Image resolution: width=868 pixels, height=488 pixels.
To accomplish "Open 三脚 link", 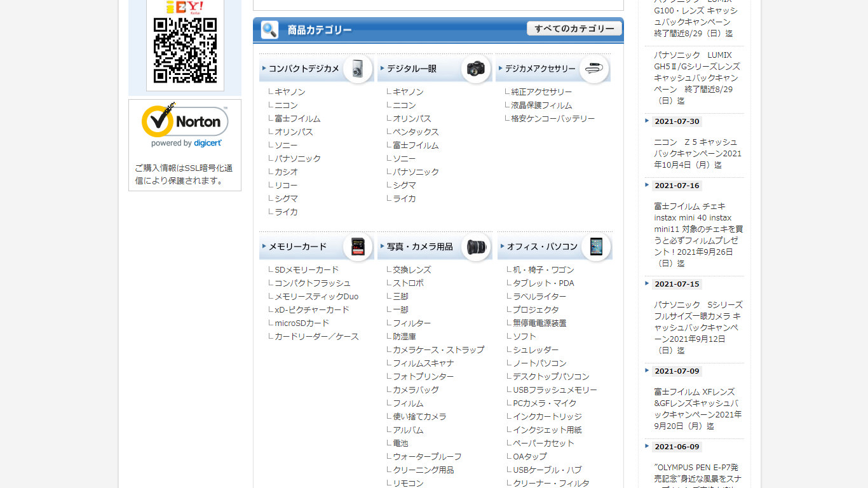I will (400, 297).
